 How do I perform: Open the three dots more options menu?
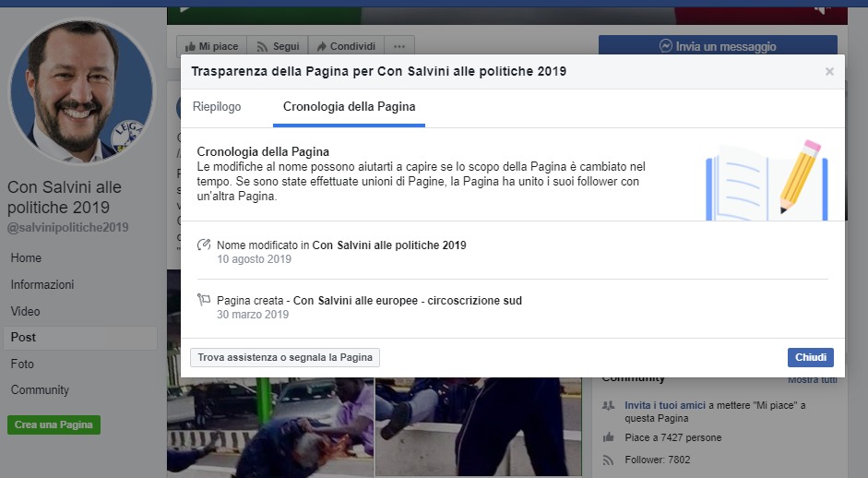coord(399,46)
